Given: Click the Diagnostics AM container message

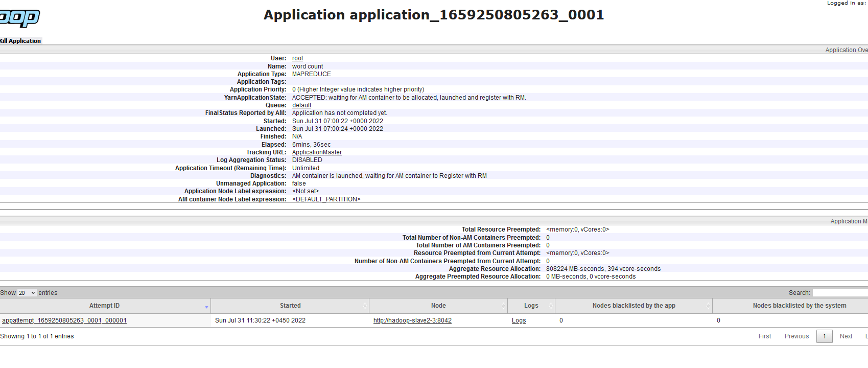Looking at the screenshot, I should 389,176.
